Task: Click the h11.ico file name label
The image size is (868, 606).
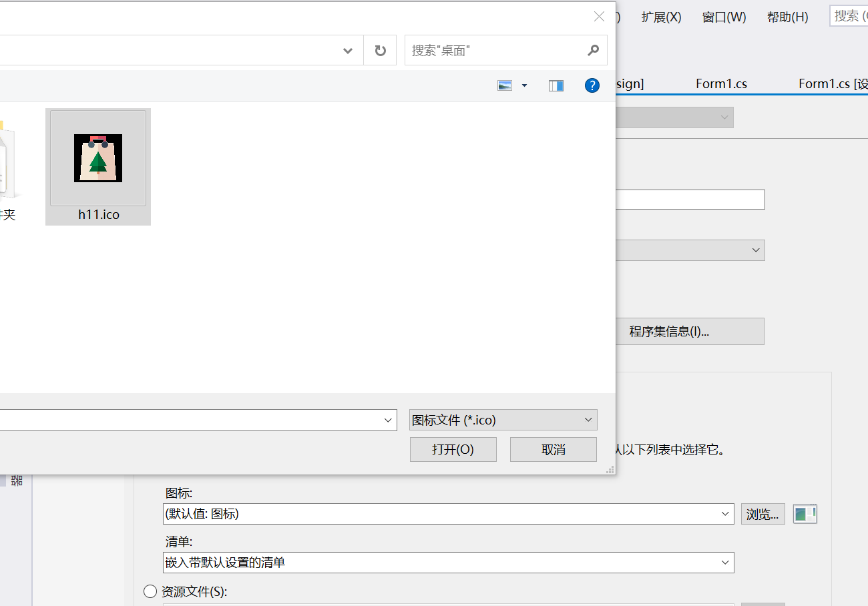Action: click(x=99, y=215)
